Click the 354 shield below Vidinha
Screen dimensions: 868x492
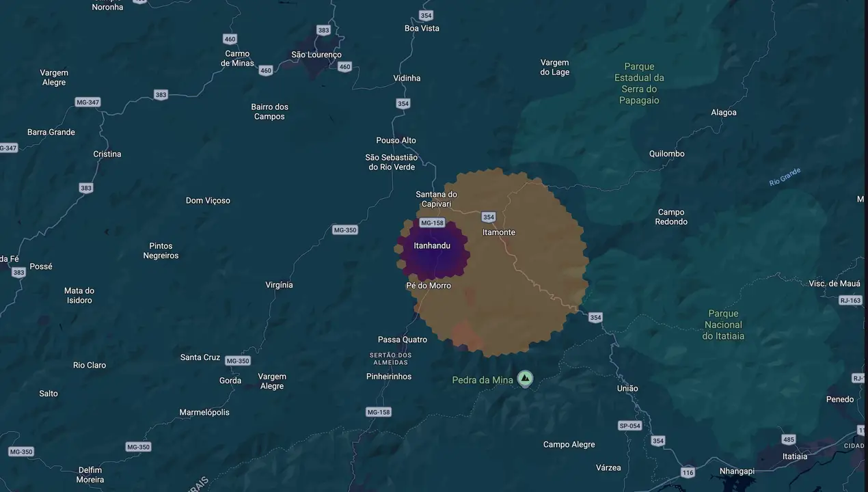403,104
